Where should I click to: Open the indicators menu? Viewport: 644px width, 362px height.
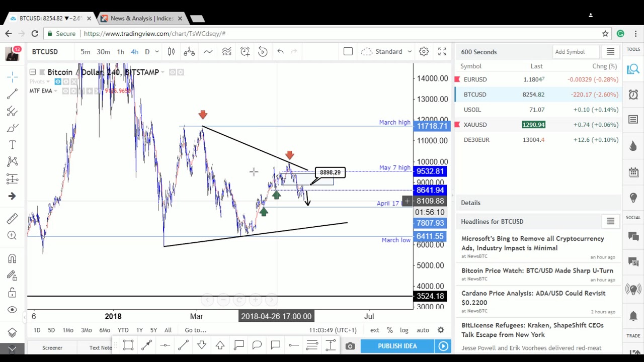(x=208, y=52)
